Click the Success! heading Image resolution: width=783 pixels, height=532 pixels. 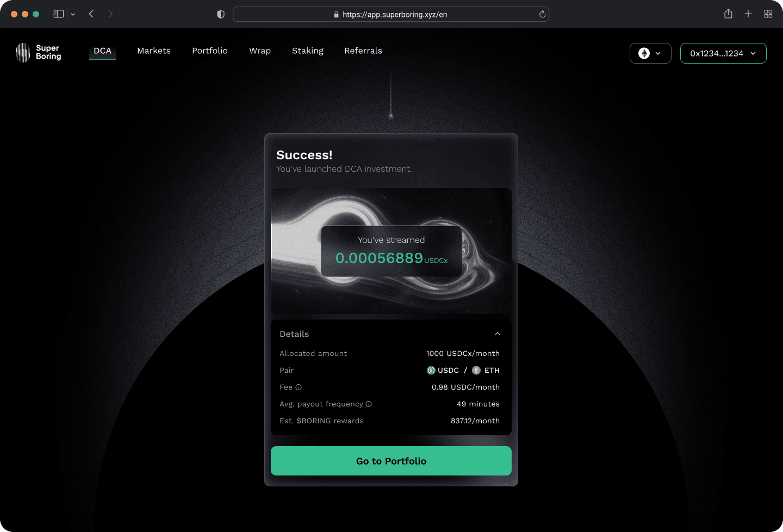coord(304,155)
